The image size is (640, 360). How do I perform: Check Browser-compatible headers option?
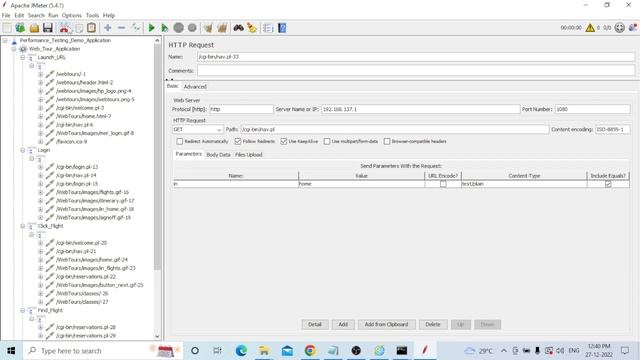(387, 141)
